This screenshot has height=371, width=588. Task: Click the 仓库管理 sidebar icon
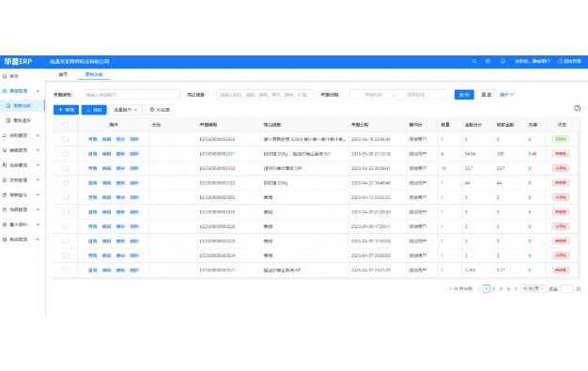click(5, 165)
